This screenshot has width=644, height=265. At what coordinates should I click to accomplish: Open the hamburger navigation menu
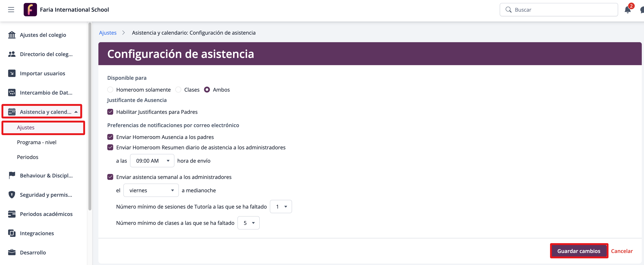point(11,10)
